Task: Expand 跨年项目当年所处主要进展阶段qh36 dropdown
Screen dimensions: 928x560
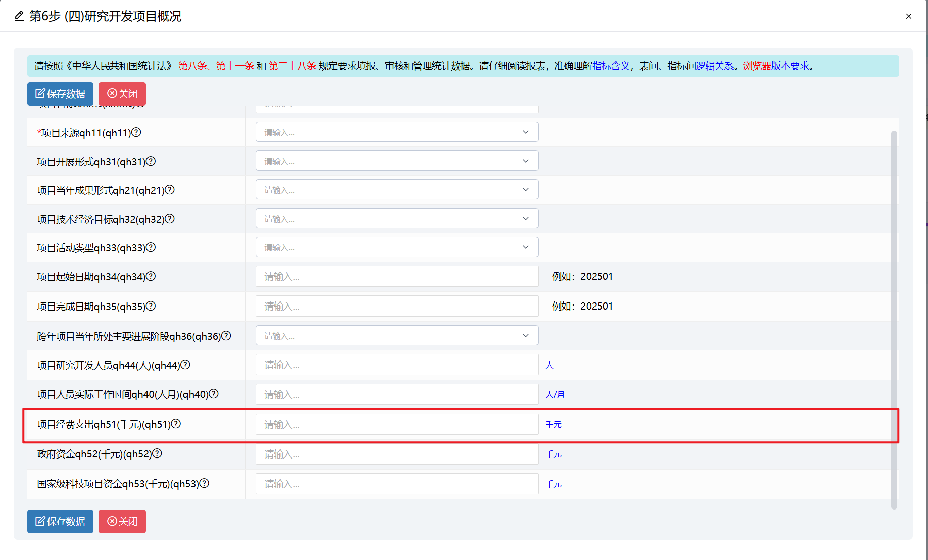Action: (x=397, y=336)
